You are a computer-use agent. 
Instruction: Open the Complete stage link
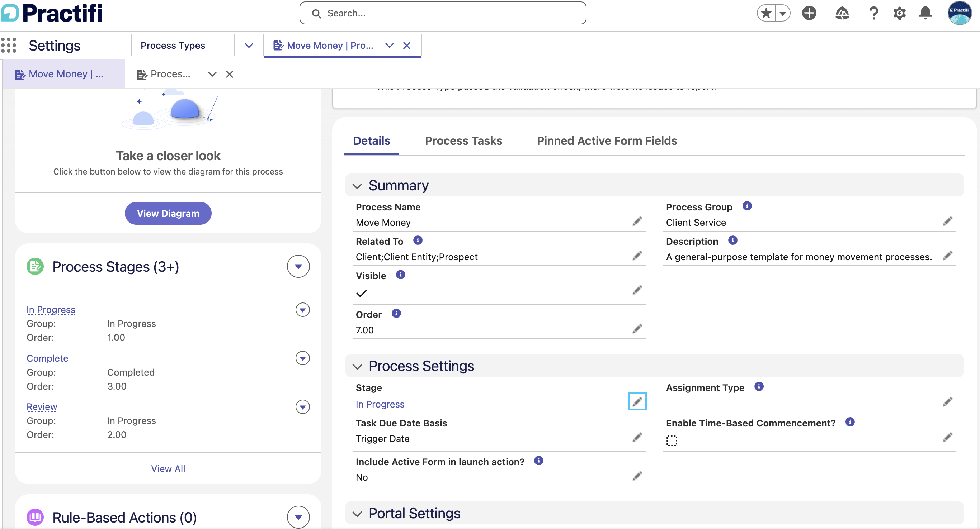(47, 358)
